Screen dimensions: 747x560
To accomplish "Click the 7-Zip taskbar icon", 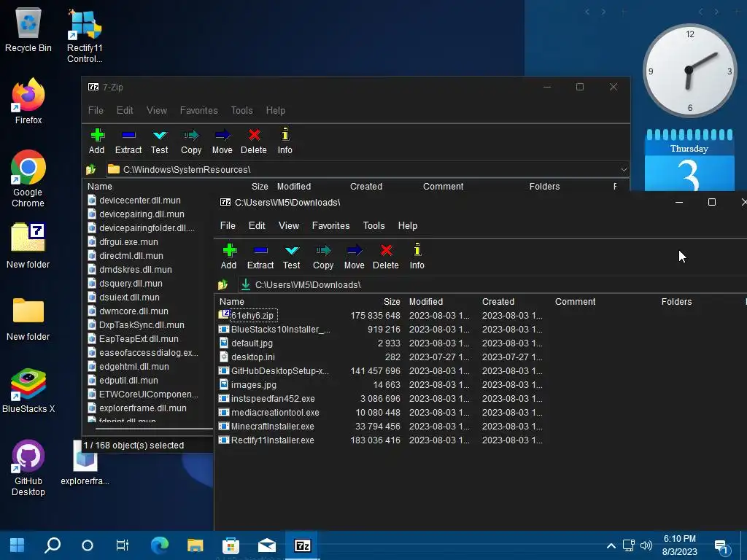I will pos(303,545).
